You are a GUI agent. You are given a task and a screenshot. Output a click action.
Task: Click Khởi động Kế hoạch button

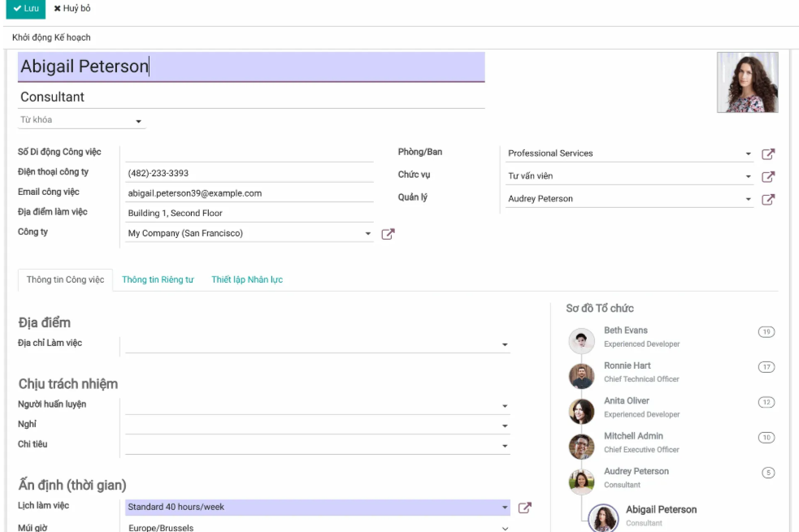(x=51, y=37)
